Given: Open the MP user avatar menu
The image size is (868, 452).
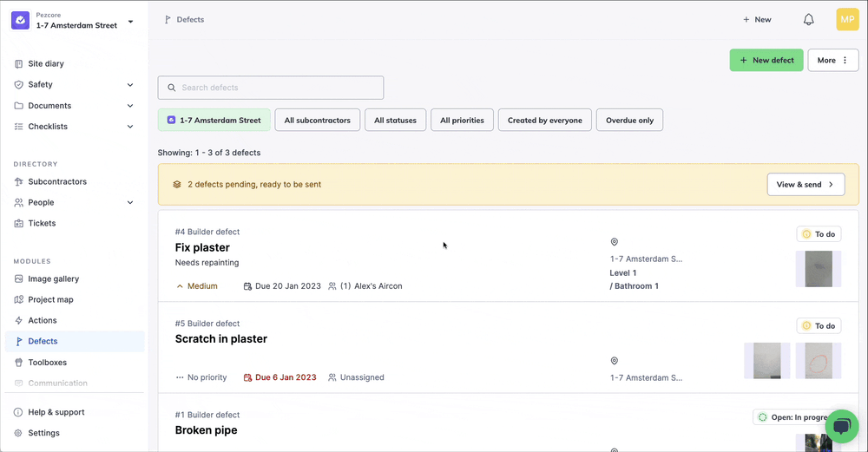Looking at the screenshot, I should click(x=847, y=19).
